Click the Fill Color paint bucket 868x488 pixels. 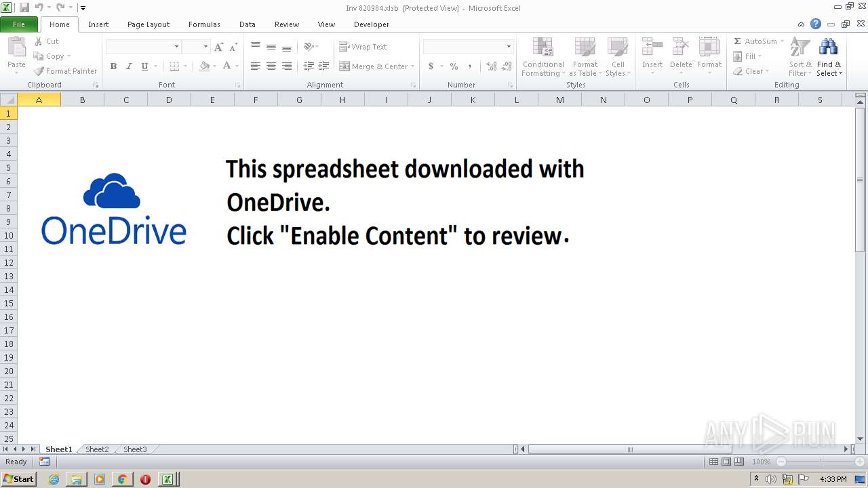pos(204,66)
